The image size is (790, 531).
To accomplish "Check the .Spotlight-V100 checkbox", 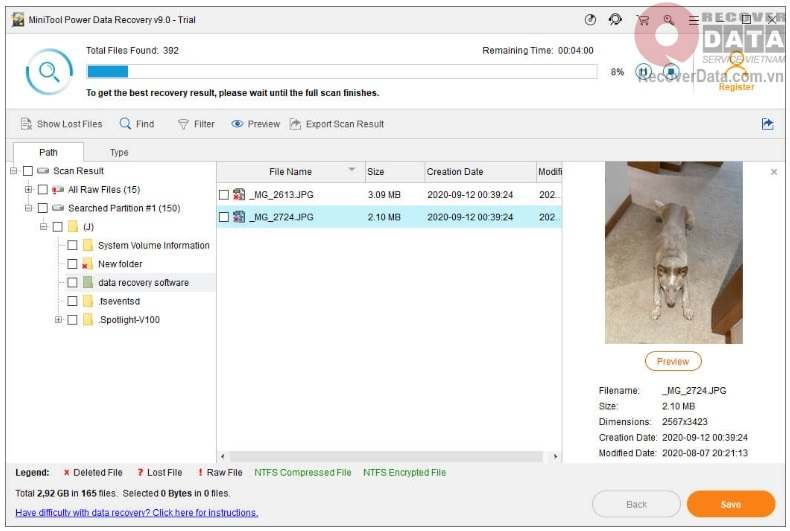I will pyautogui.click(x=73, y=320).
